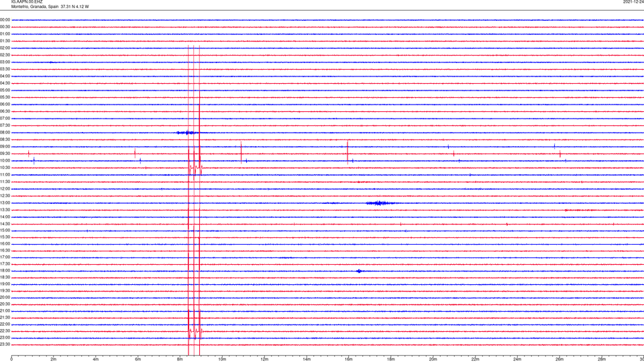The image size is (644, 362).
Task: Select the 00:00 trace time label
Action: 5,19
